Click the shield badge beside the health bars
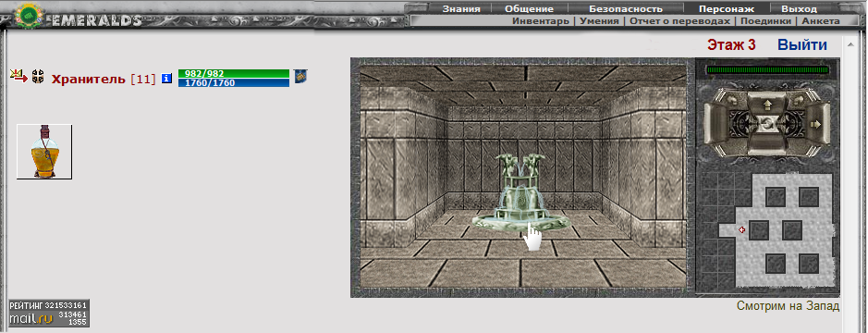Image resolution: width=868 pixels, height=333 pixels. click(300, 76)
